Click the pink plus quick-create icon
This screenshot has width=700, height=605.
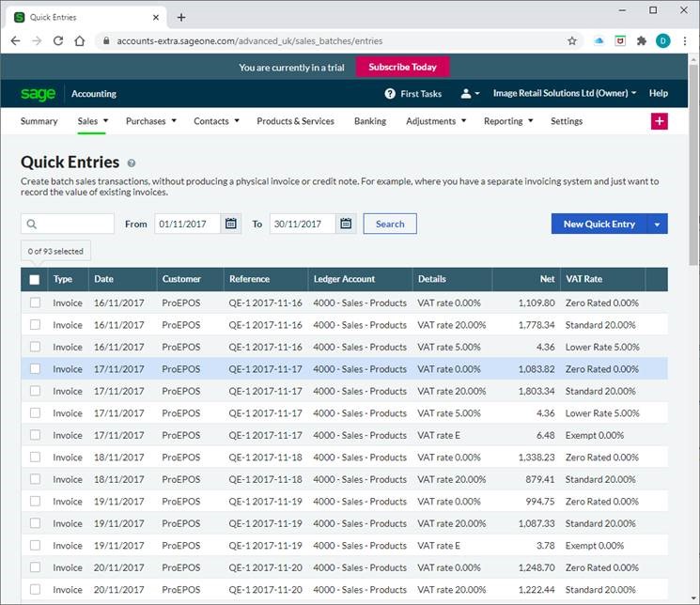click(x=659, y=121)
